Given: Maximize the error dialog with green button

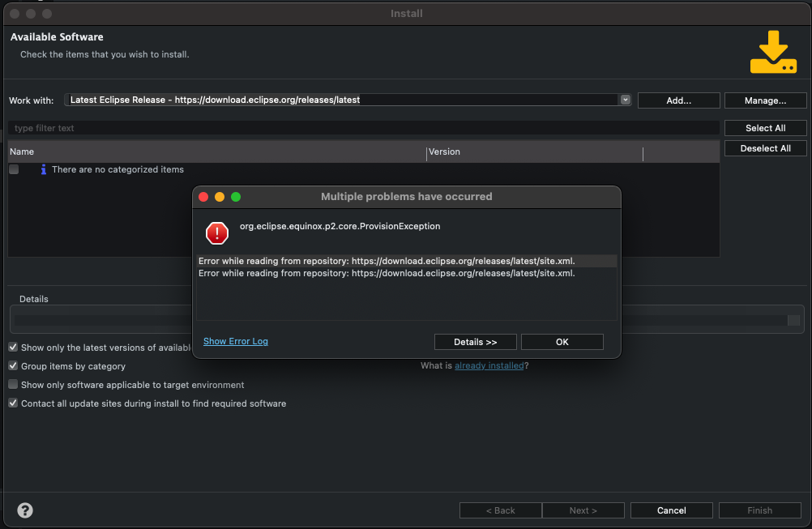Looking at the screenshot, I should tap(236, 197).
